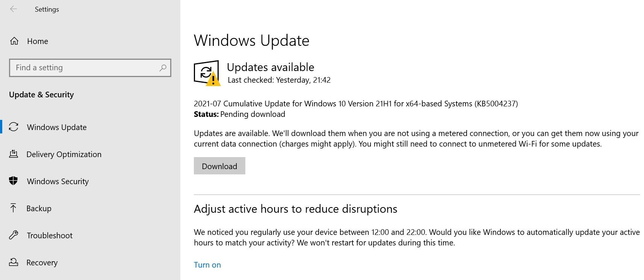This screenshot has height=280, width=644.
Task: Go to Home in sidebar
Action: click(38, 41)
